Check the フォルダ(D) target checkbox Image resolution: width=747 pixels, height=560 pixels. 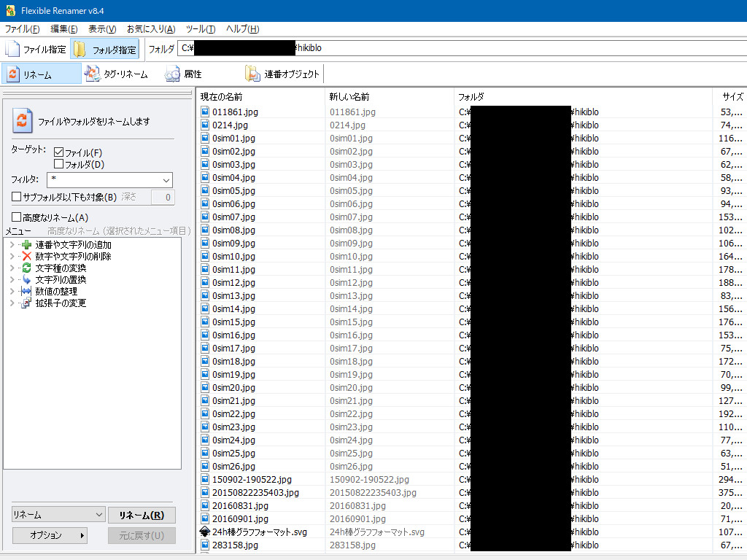coord(58,164)
